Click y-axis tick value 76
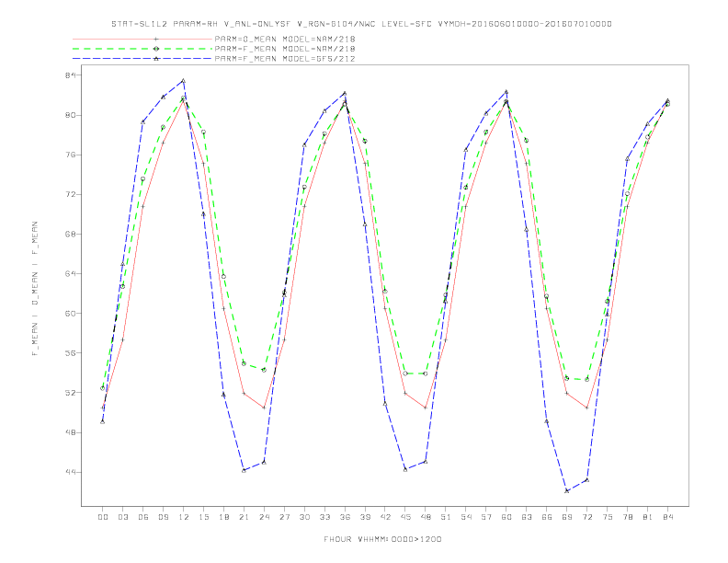The width and height of the screenshot is (728, 563). (x=71, y=155)
